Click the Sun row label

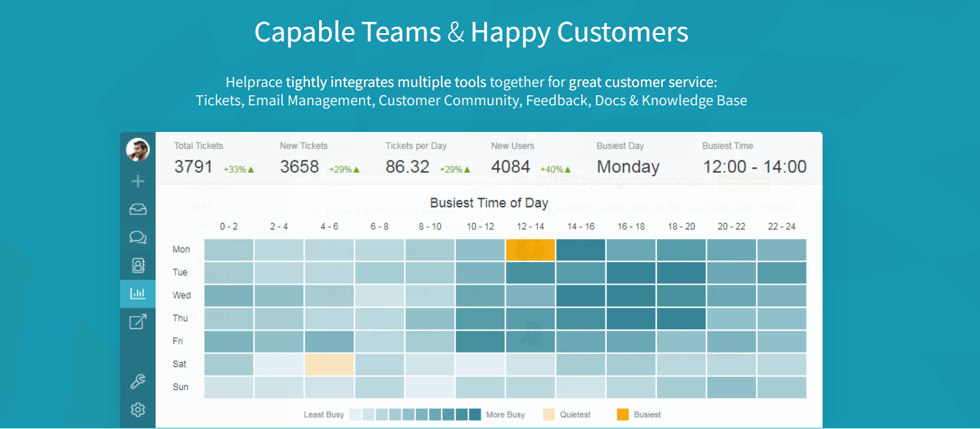coord(180,387)
